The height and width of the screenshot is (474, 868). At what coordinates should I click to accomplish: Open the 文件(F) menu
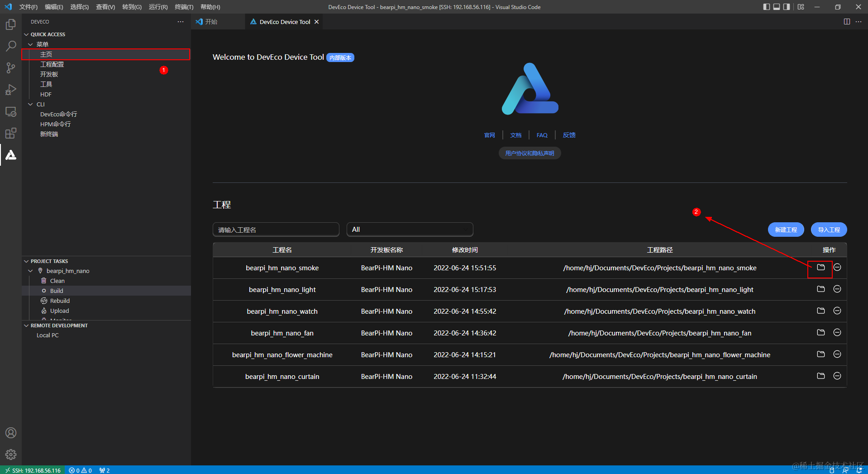coord(28,7)
